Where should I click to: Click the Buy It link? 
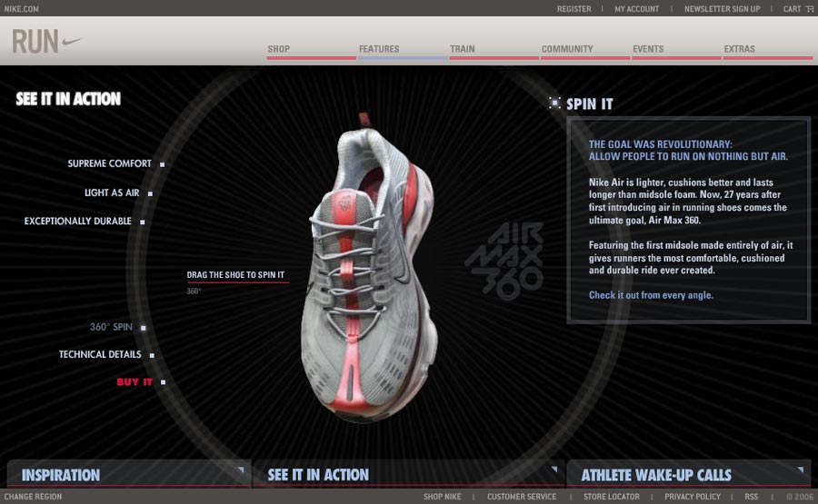135,382
